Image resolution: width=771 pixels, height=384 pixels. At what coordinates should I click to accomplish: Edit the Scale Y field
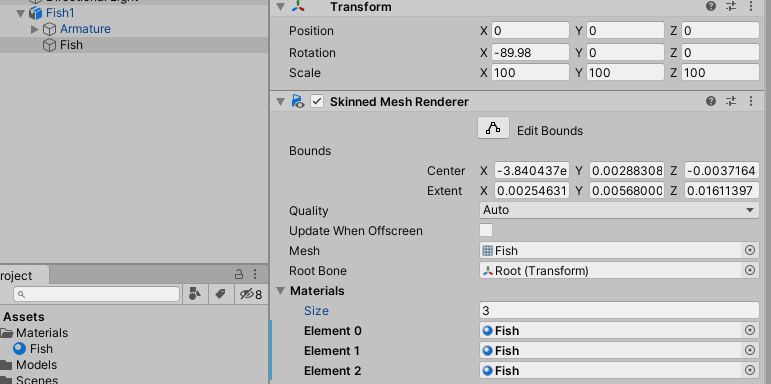(624, 72)
